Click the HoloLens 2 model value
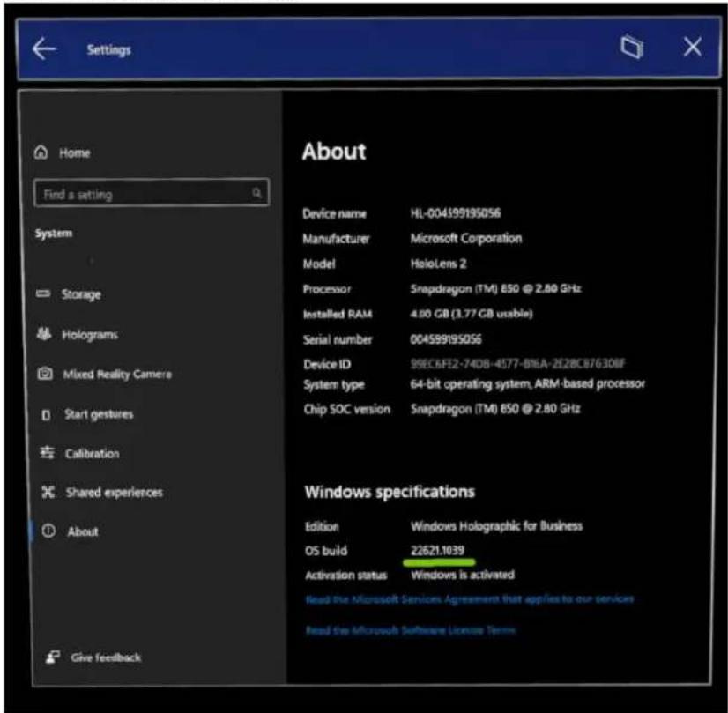Viewport: 728px width, 713px height. pyautogui.click(x=438, y=264)
